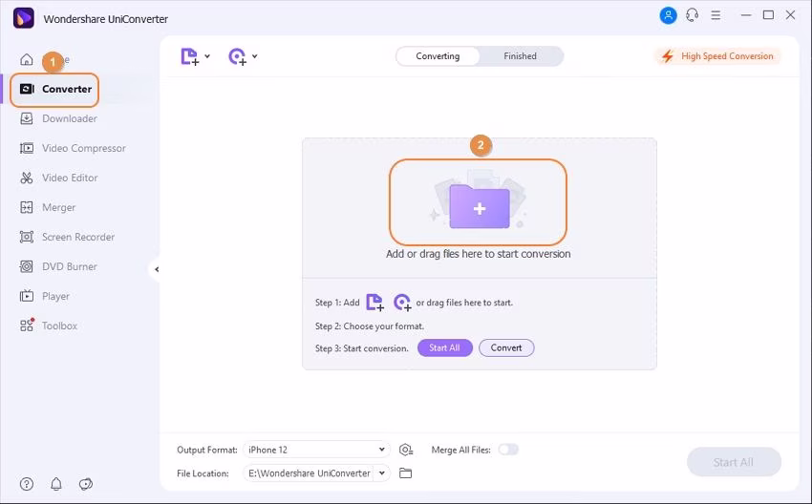This screenshot has height=504, width=812.
Task: Enable High Speed Conversion
Action: click(x=717, y=56)
